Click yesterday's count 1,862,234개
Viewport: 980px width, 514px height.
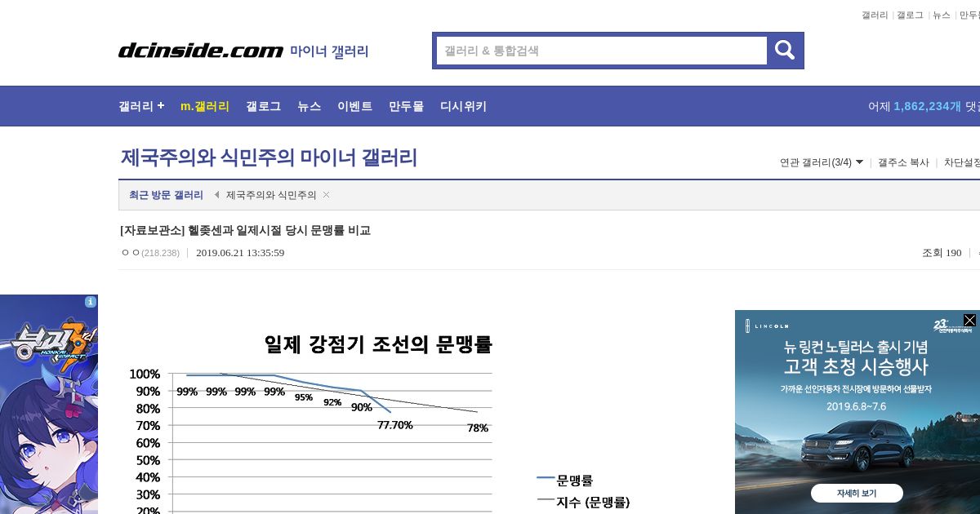click(927, 106)
